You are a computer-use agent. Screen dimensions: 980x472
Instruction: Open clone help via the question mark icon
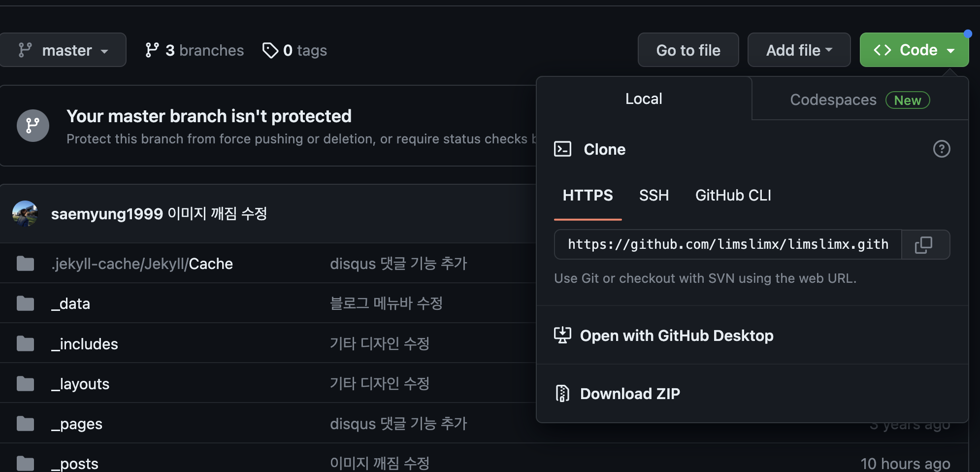[x=942, y=149]
